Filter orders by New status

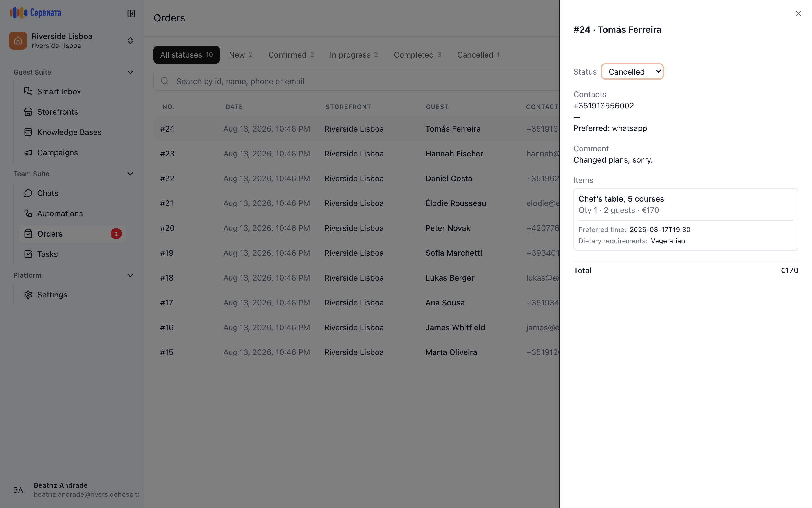(240, 55)
